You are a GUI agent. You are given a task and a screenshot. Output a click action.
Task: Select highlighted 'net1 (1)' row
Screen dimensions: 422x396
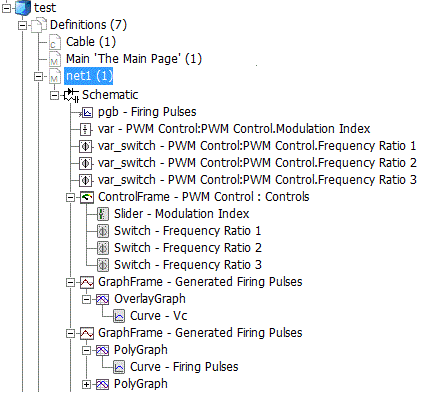pos(89,76)
